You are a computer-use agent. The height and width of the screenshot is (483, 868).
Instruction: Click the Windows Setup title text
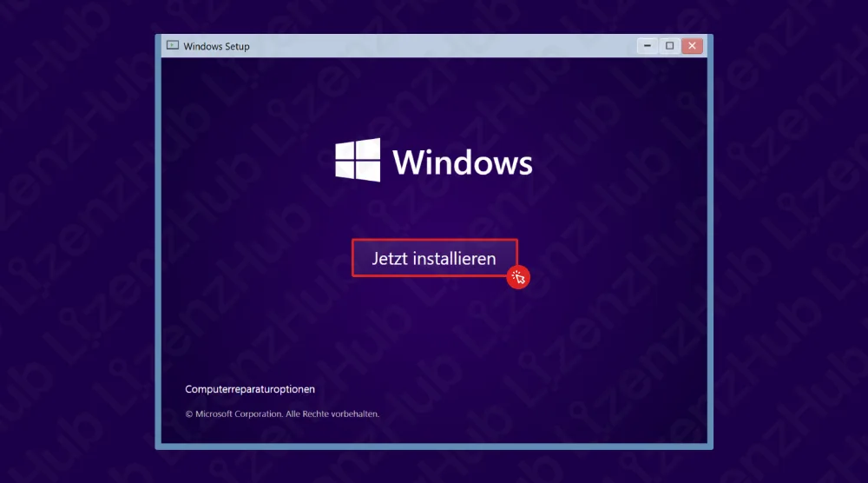216,47
